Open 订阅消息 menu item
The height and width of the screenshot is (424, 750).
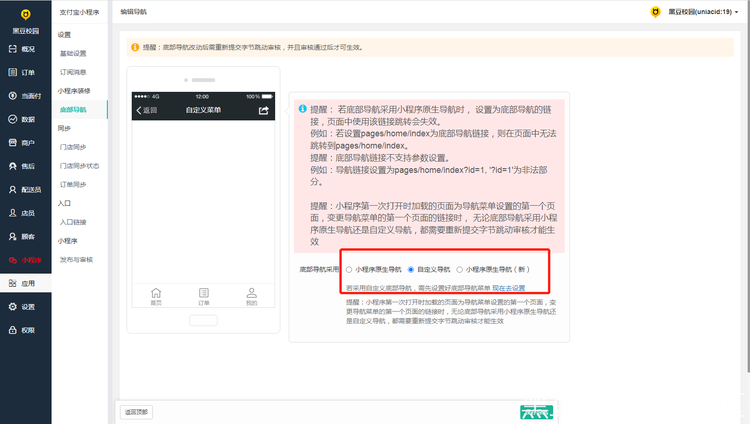[x=73, y=72]
